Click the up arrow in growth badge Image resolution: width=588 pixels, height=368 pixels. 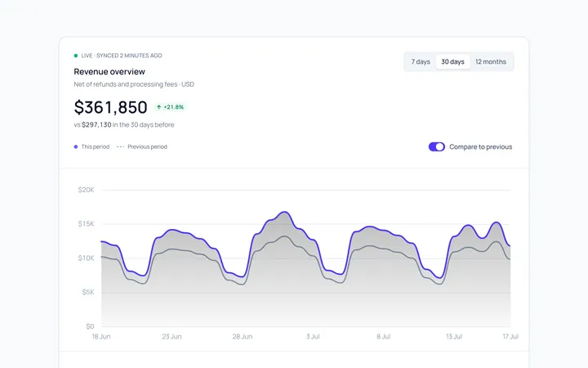[x=158, y=107]
